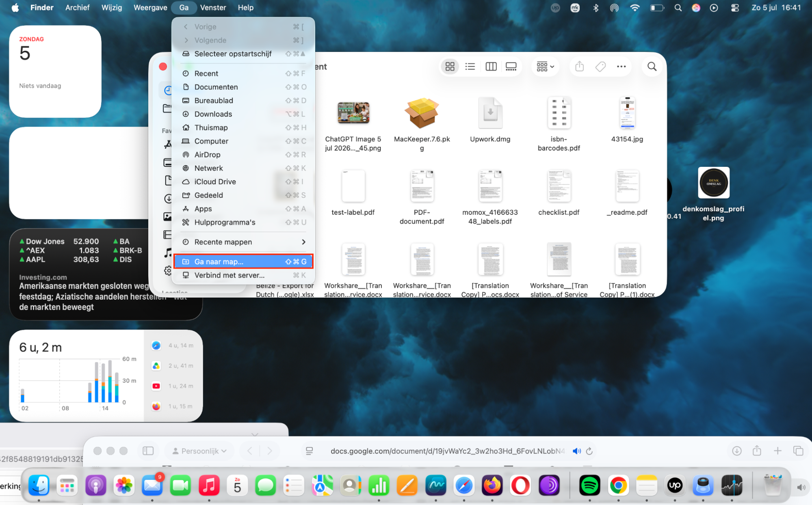Choose Selecteer opstartschijf entry
The width and height of the screenshot is (812, 505).
tap(244, 54)
